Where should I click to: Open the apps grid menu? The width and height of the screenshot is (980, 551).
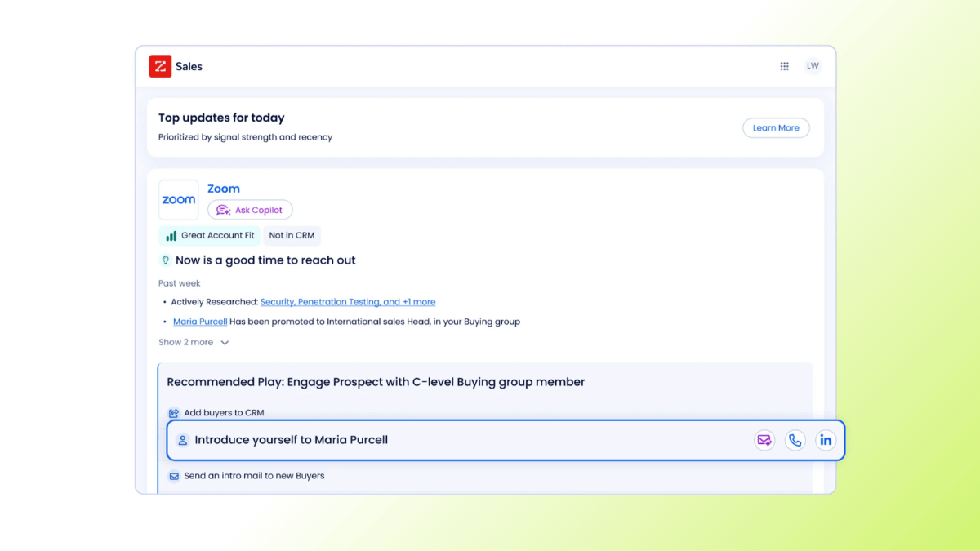click(784, 66)
